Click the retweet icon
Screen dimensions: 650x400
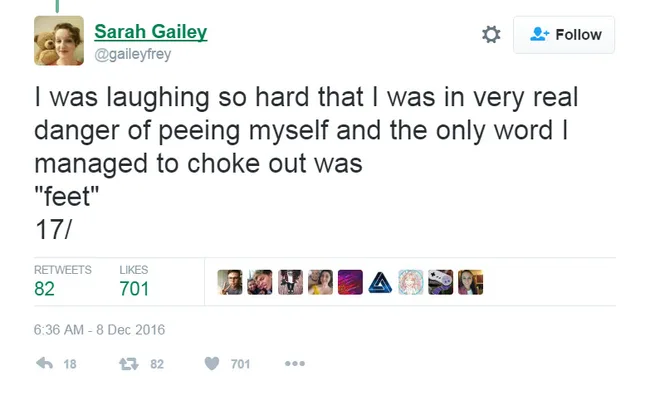[129, 364]
